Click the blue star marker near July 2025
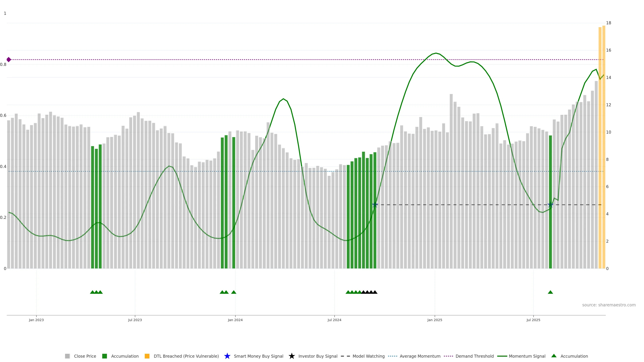Image resolution: width=644 pixels, height=362 pixels. click(550, 205)
